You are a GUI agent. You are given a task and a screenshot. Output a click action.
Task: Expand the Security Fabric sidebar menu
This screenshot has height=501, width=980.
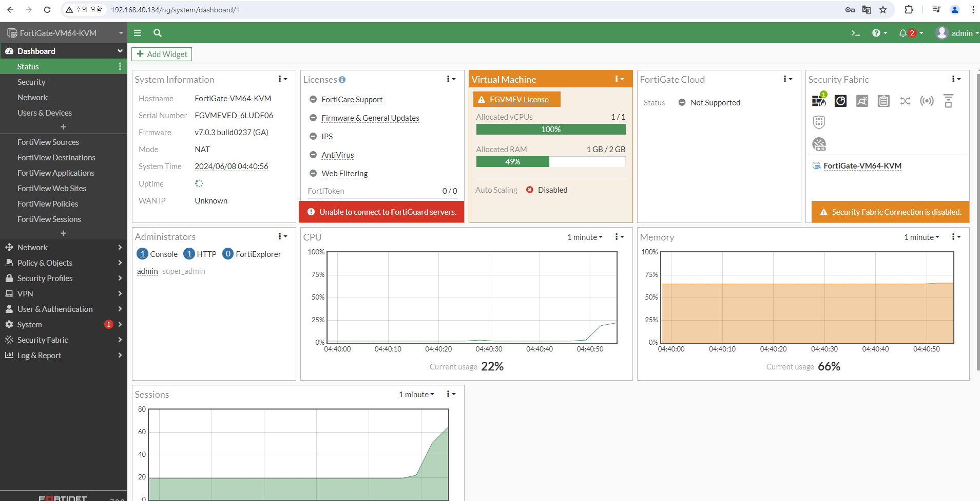pos(64,340)
